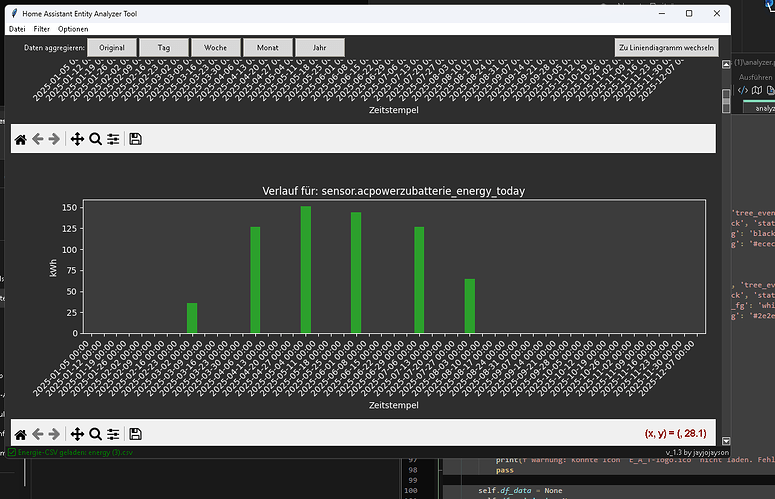Image resolution: width=775 pixels, height=499 pixels.
Task: Click the shortest green bar near 35 kWh
Action: pos(192,318)
